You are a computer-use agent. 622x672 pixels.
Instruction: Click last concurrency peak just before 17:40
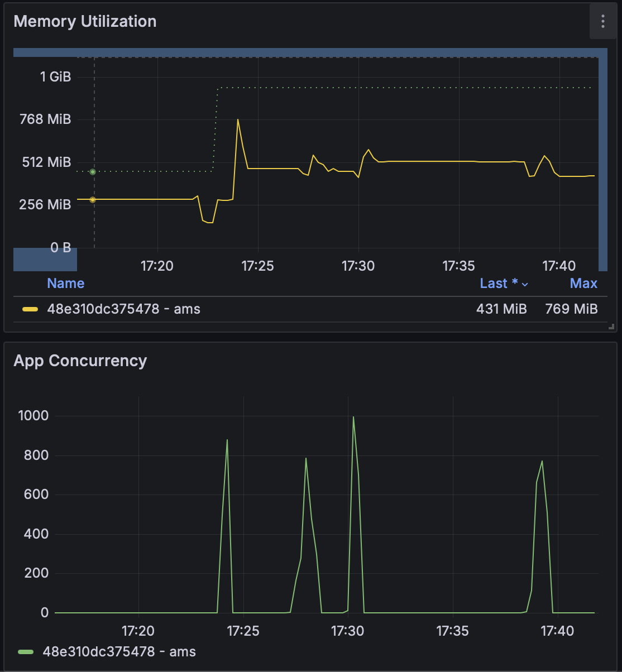[542, 462]
